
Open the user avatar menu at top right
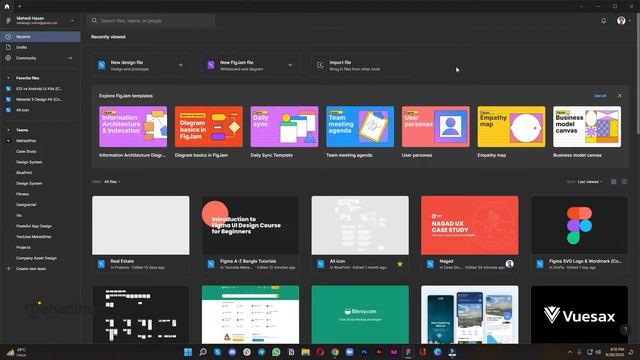(x=623, y=20)
